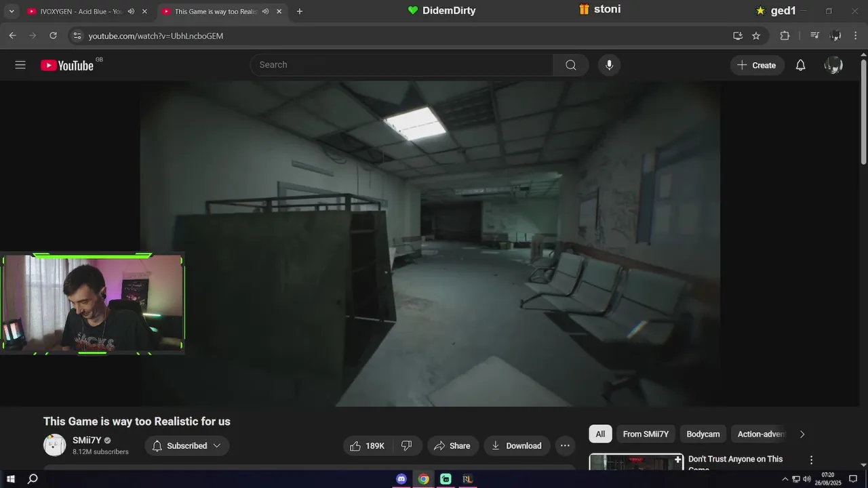Image resolution: width=868 pixels, height=488 pixels.
Task: Open the SMii7Y channel name link
Action: (87, 440)
